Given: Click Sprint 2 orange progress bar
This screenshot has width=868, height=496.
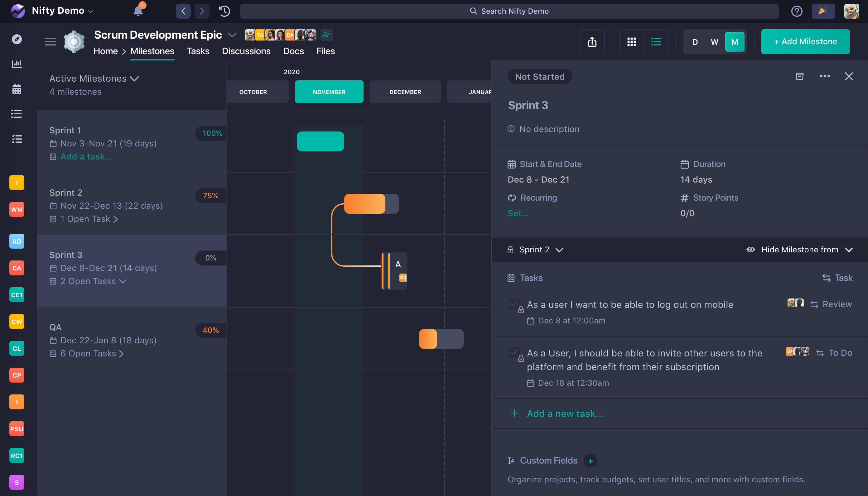Looking at the screenshot, I should (364, 204).
